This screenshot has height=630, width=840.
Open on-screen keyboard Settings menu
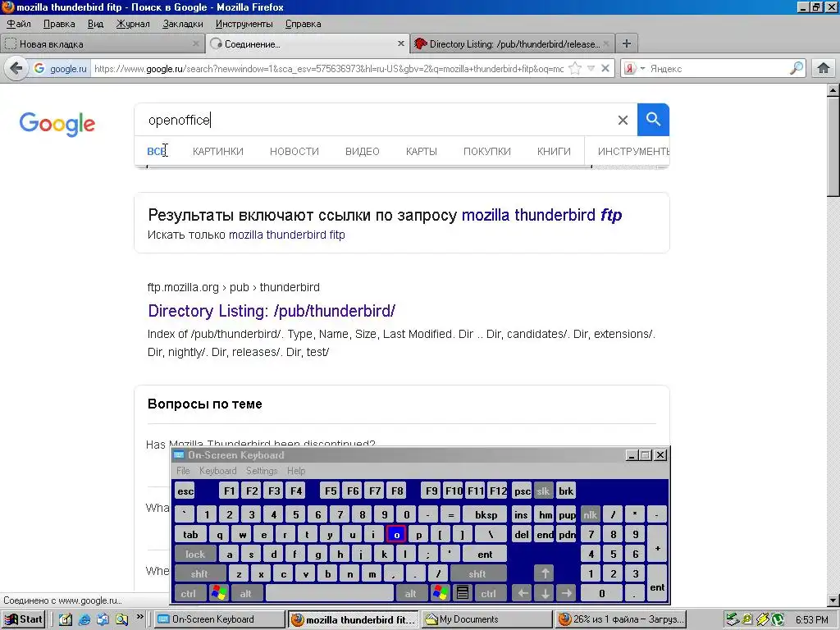click(262, 471)
